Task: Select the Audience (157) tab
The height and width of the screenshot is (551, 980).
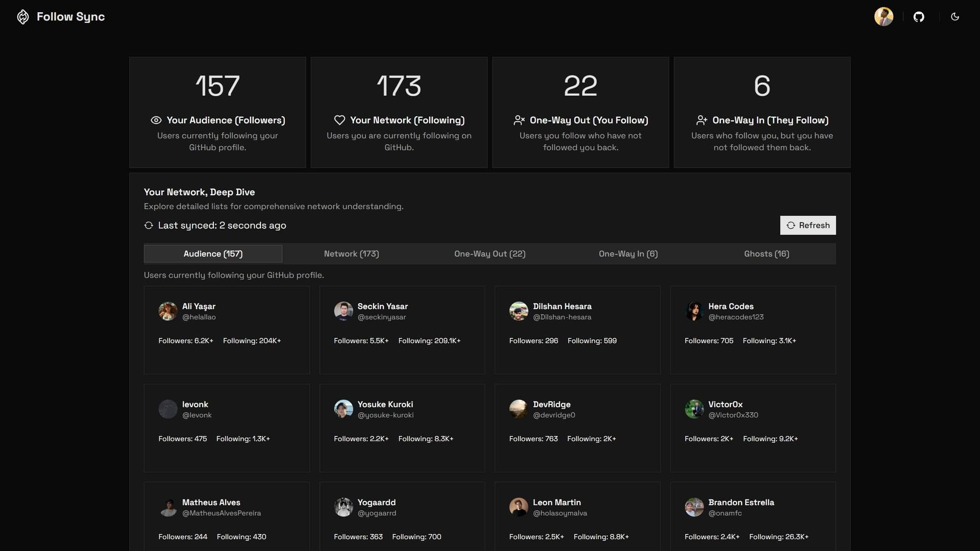Action: tap(213, 254)
